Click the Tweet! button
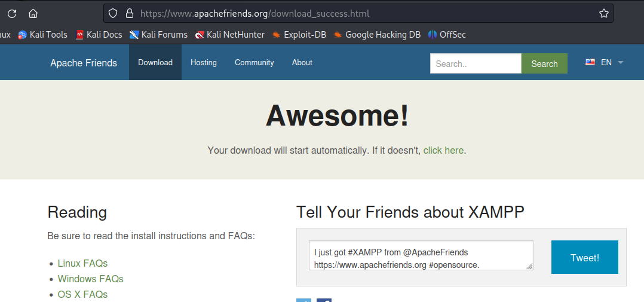The height and width of the screenshot is (302, 644). pos(584,257)
